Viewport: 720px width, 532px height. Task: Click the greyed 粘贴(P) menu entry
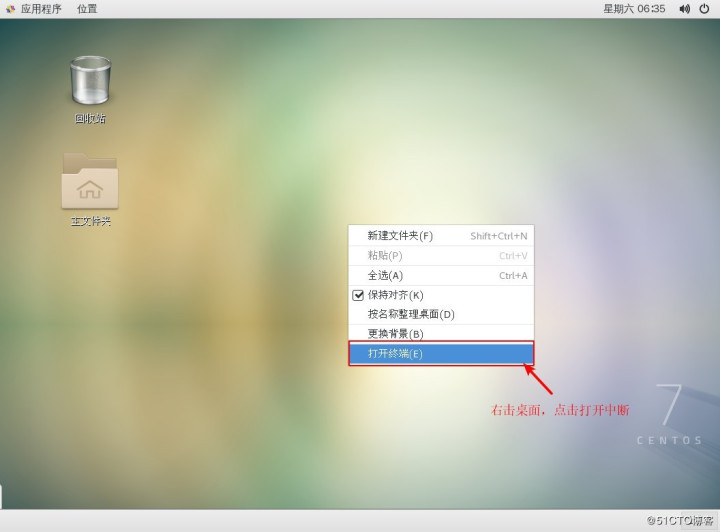tap(441, 256)
